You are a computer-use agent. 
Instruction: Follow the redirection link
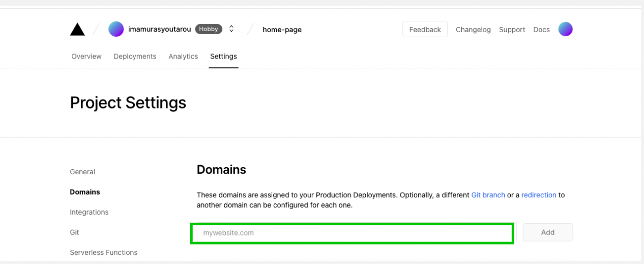pyautogui.click(x=539, y=195)
